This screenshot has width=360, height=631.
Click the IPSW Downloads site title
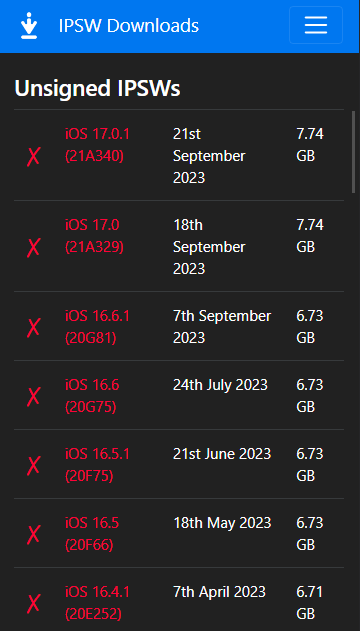[x=129, y=26]
